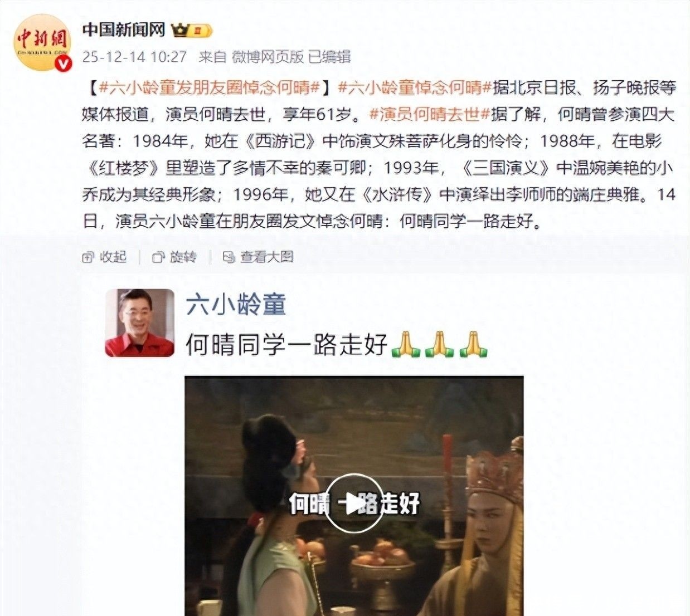Screen dimensions: 690x616
Task: Click the 微博网页版 source link
Action: tap(268, 57)
